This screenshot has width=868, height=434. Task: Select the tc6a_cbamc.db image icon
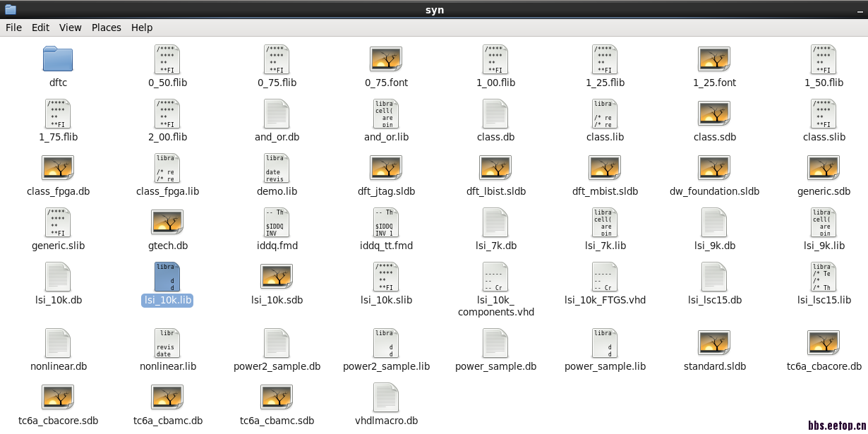(x=167, y=397)
